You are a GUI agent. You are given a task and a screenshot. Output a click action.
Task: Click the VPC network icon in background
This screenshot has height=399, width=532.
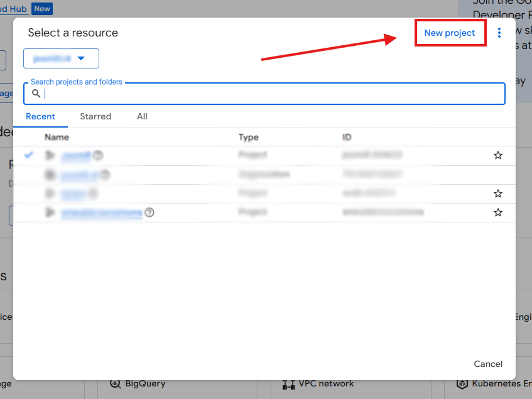pyautogui.click(x=289, y=385)
